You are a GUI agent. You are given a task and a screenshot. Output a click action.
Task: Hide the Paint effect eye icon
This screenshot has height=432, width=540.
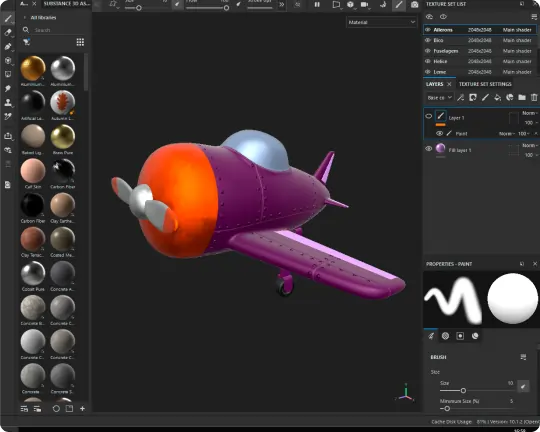point(439,133)
